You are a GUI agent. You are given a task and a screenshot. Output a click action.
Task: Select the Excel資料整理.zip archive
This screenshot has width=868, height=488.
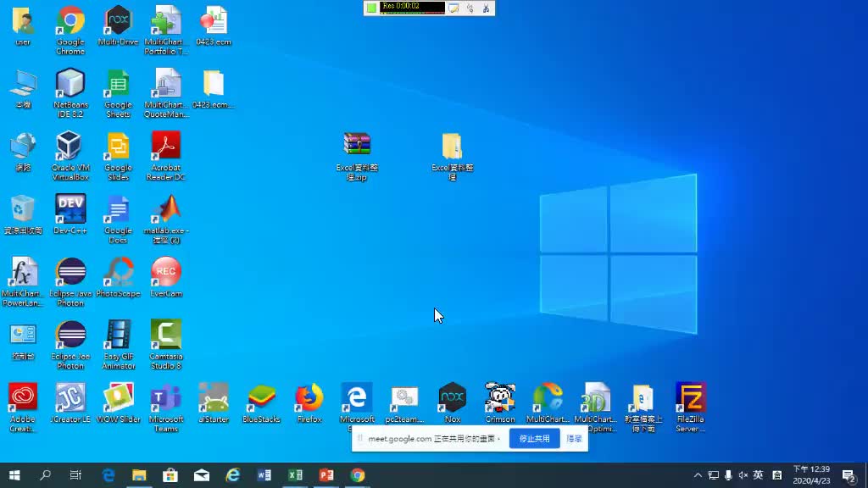coord(357,156)
